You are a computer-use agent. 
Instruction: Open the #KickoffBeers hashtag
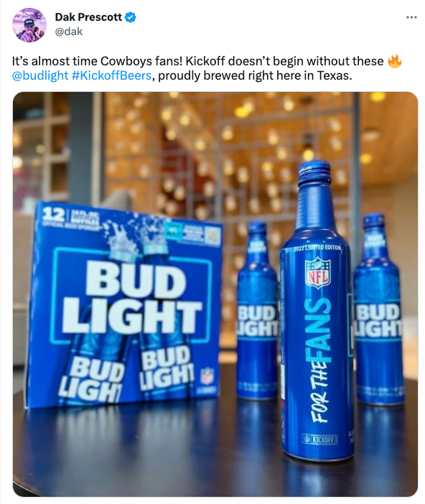111,75
